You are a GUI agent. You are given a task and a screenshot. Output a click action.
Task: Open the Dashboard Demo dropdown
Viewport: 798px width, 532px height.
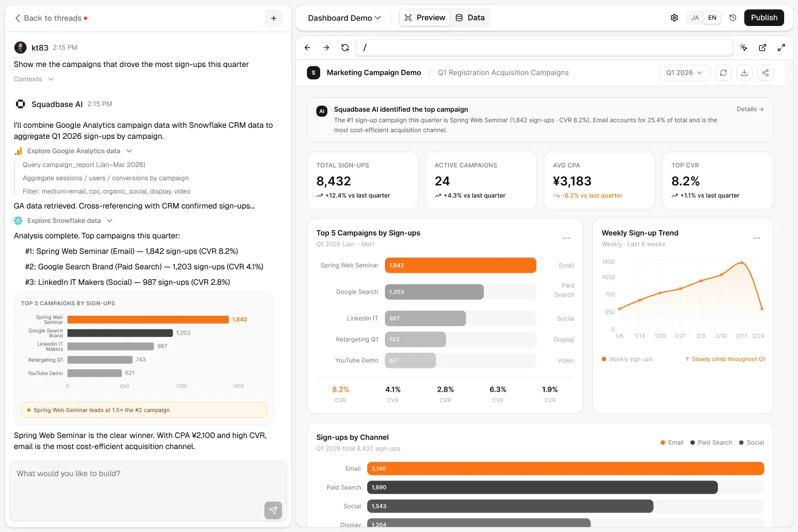tap(344, 18)
